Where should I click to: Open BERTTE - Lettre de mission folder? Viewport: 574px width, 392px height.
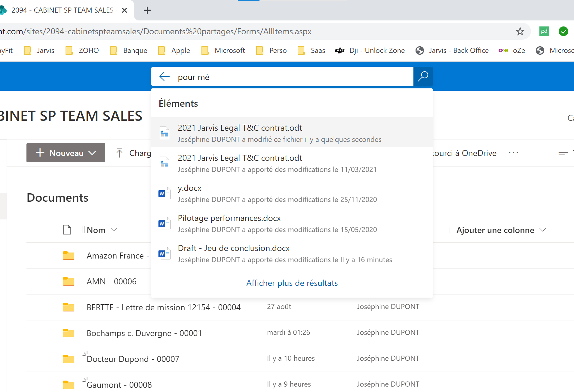pos(163,307)
